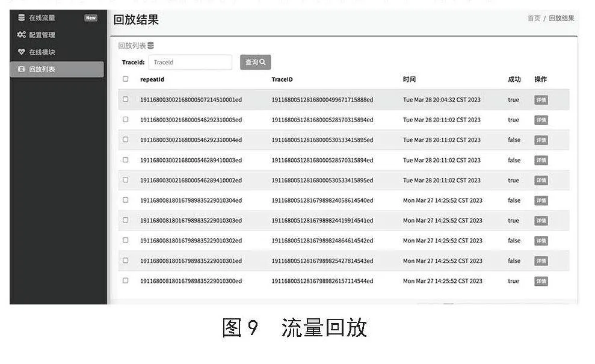Click the 回放结果 breadcrumb item
Viewport: 595px width, 364px height.
[x=561, y=18]
